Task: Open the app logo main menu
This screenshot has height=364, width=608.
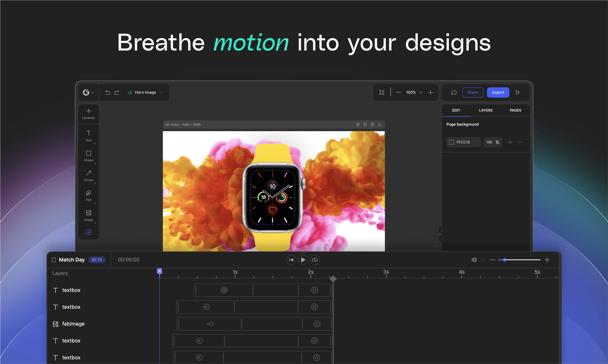Action: tap(88, 92)
